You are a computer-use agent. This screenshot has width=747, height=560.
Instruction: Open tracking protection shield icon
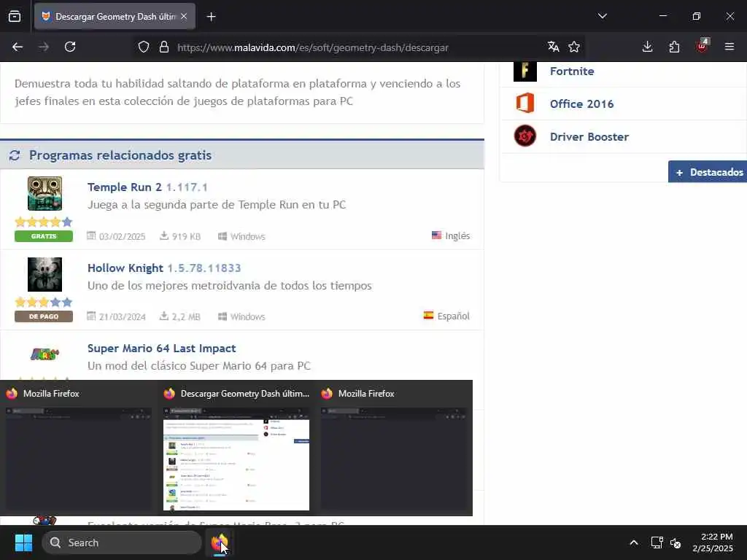[144, 47]
